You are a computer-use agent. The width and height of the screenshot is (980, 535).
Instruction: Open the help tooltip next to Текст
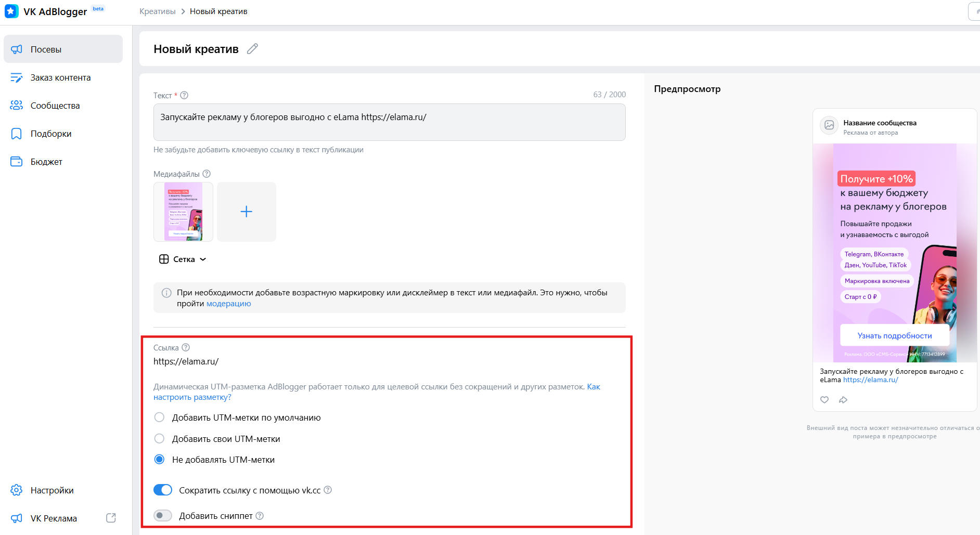184,95
